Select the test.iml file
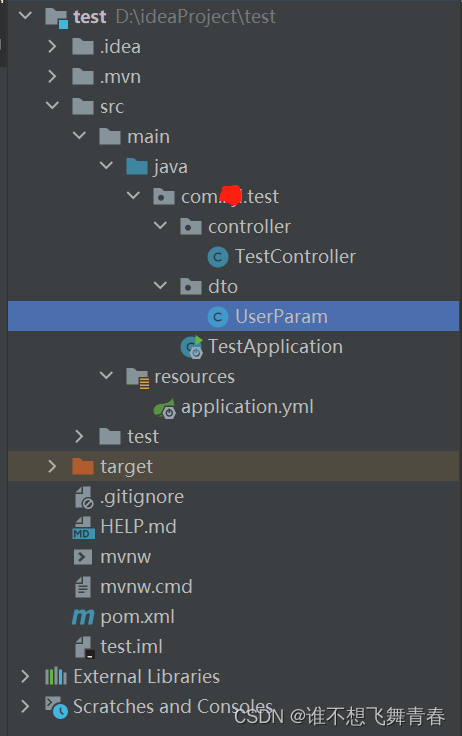462x736 pixels. coord(131,647)
